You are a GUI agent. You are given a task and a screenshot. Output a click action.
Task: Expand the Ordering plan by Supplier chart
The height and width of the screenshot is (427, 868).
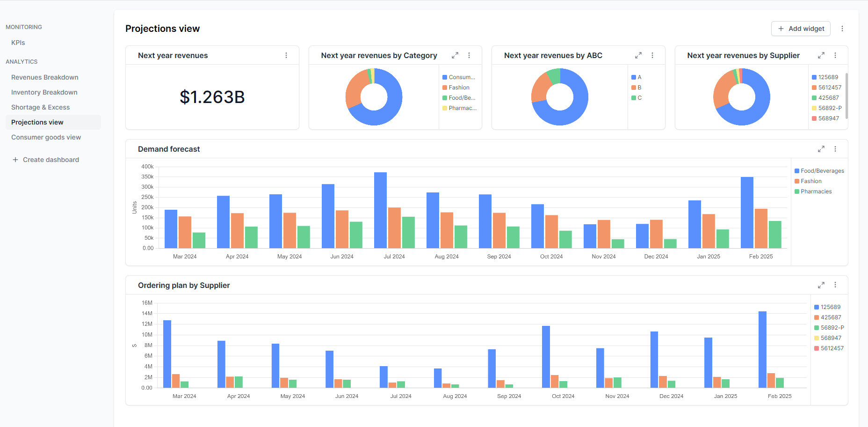821,285
